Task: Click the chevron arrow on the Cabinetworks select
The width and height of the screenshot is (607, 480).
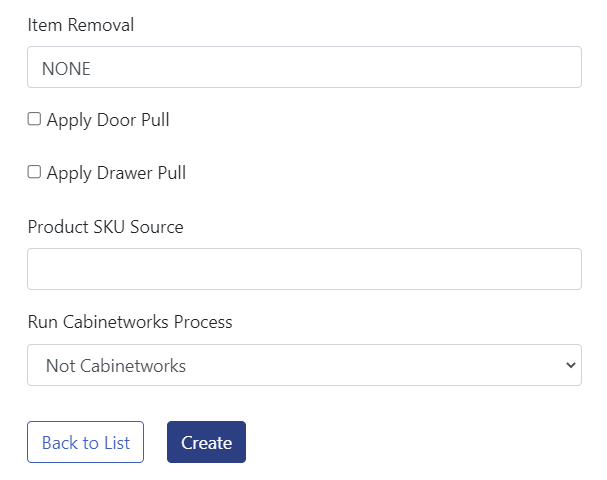Action: coord(570,365)
